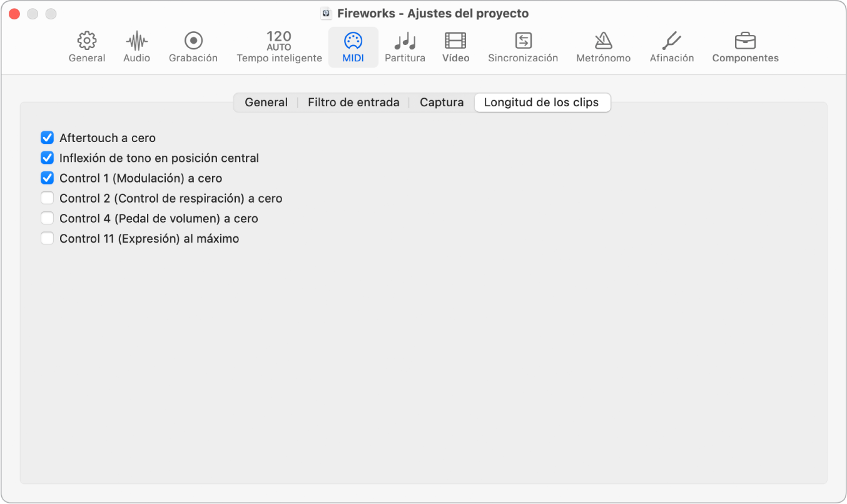Click the MIDI settings icon
This screenshot has width=847, height=504.
(x=353, y=45)
